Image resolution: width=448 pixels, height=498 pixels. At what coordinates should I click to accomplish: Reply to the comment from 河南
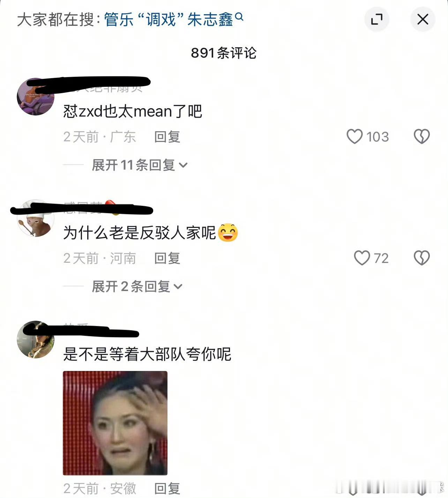(167, 259)
